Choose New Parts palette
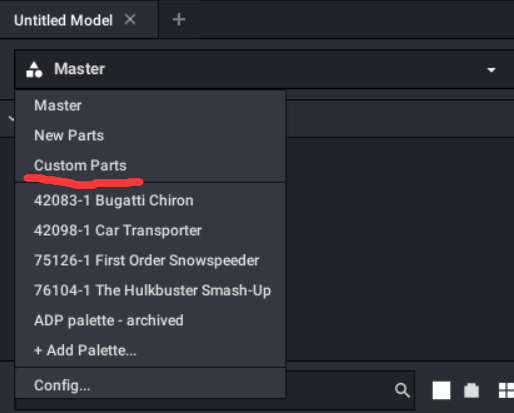514x413 pixels. (x=69, y=135)
